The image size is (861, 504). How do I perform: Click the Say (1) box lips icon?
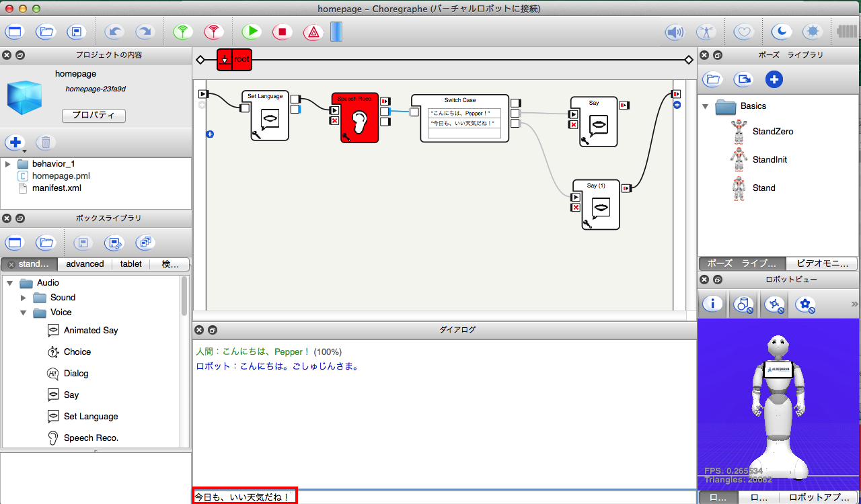(x=601, y=207)
